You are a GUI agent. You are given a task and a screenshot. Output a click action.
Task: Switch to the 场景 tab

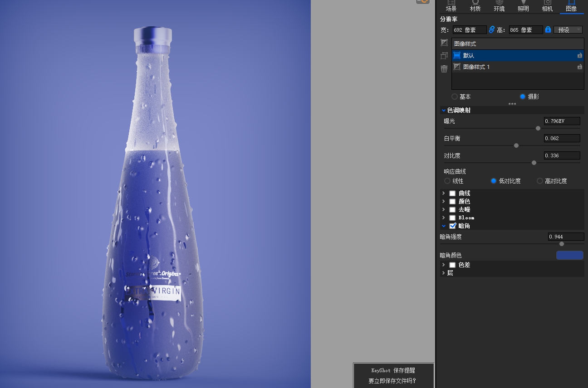point(451,6)
